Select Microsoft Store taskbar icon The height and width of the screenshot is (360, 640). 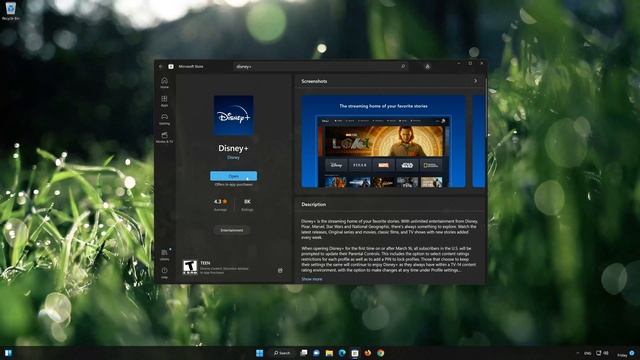coord(355,353)
